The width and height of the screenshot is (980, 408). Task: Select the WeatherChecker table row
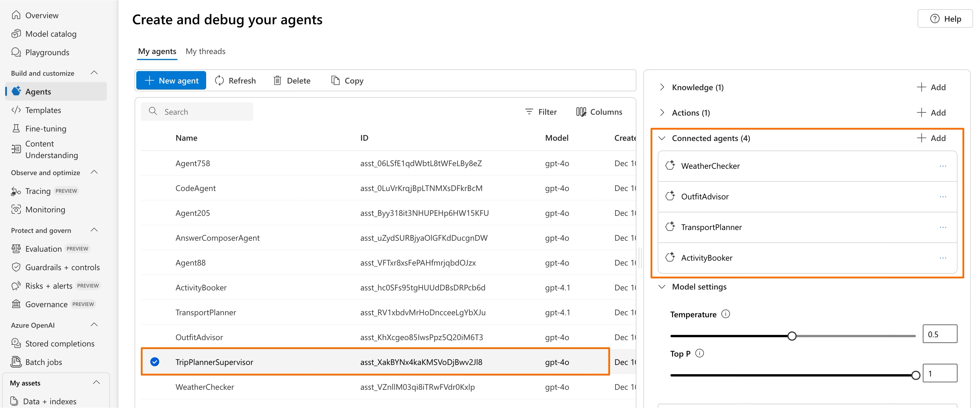(388, 387)
